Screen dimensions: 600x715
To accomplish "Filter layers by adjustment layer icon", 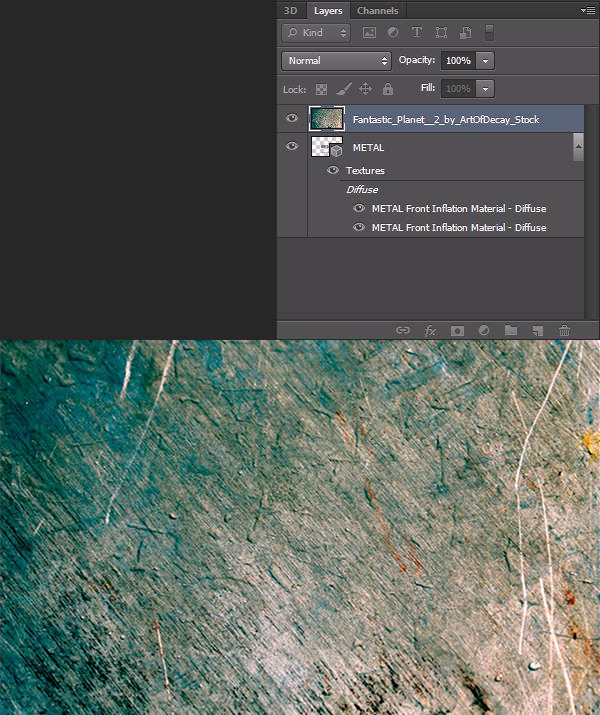I will (x=393, y=33).
